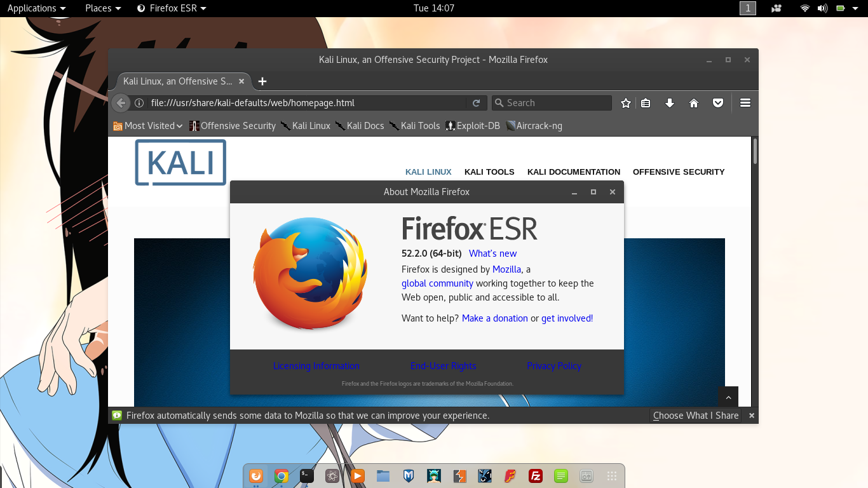Click KALI LINUX in the page navigation
Screen dimensions: 868x488
click(428, 172)
